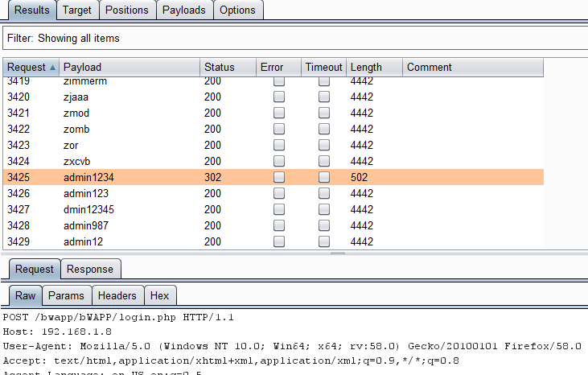
Task: Toggle Timeout checkbox for request 3427
Action: (324, 209)
